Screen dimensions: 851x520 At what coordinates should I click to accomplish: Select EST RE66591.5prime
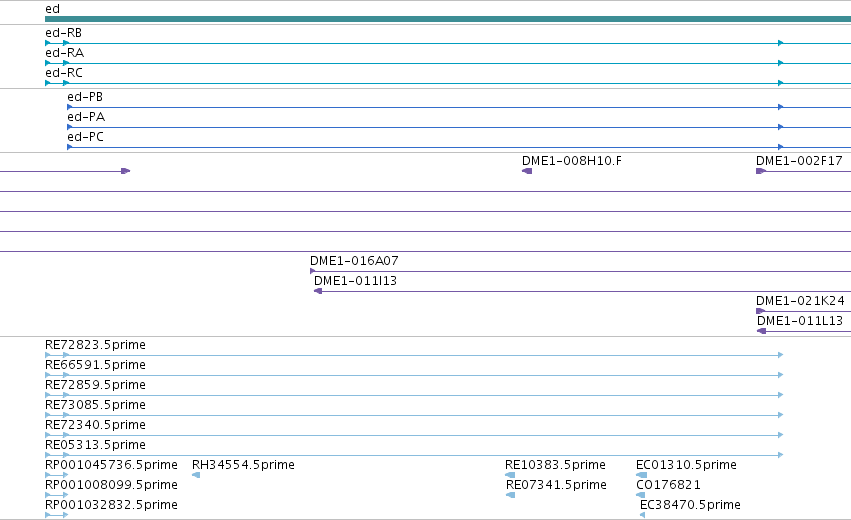click(x=96, y=365)
